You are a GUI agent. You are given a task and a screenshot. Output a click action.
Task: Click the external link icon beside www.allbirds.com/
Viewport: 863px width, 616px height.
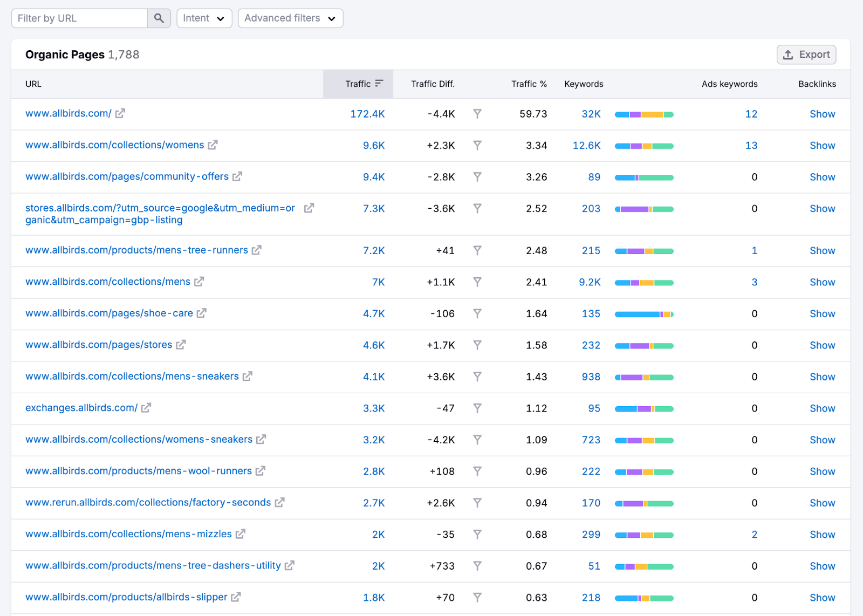click(x=120, y=113)
